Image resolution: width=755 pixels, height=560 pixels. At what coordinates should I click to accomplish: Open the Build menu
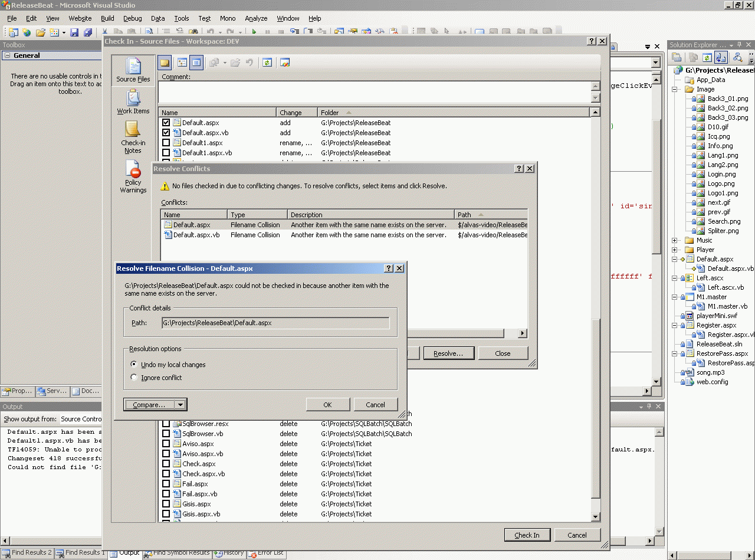tap(107, 18)
